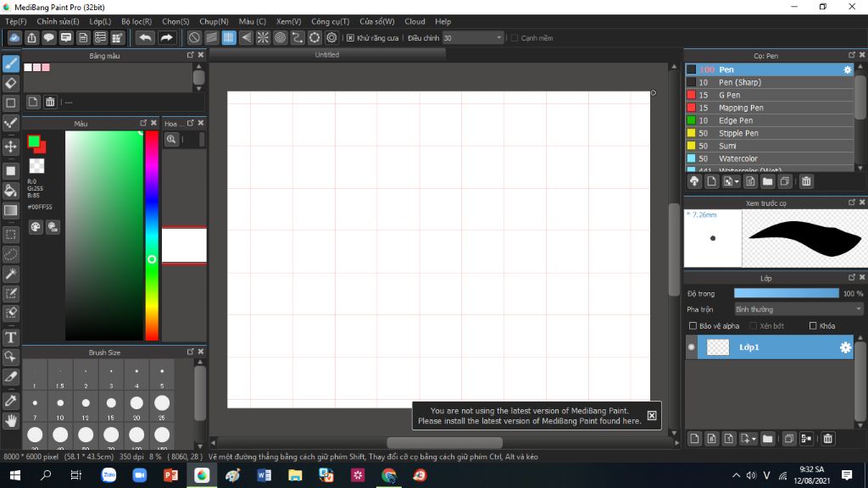
Task: Enable the crisscross grid snap
Action: point(229,37)
